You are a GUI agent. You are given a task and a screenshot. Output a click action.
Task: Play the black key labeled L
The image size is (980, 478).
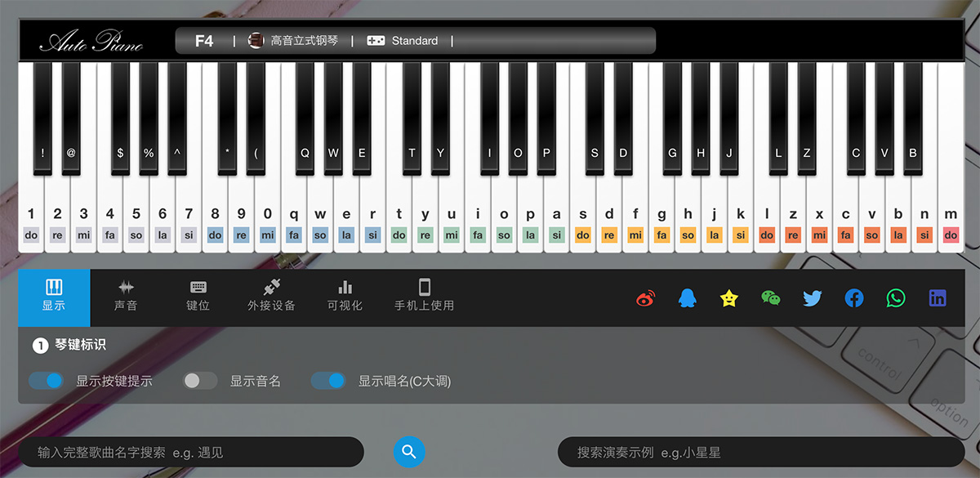[x=778, y=118]
